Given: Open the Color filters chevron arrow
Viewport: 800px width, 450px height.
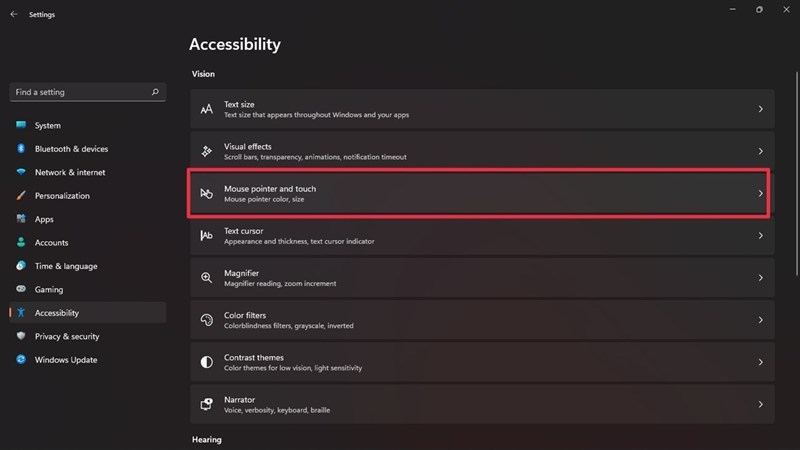Looking at the screenshot, I should pos(760,320).
